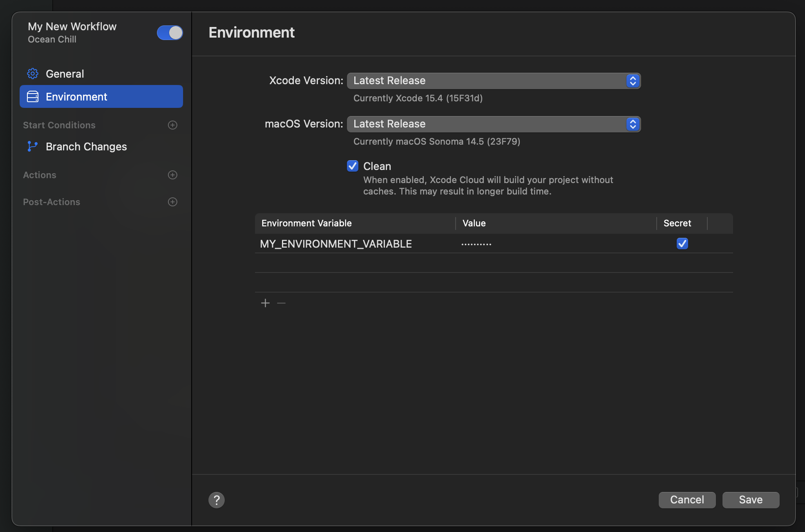
Task: Click the Environment server icon in sidebar
Action: 33,96
